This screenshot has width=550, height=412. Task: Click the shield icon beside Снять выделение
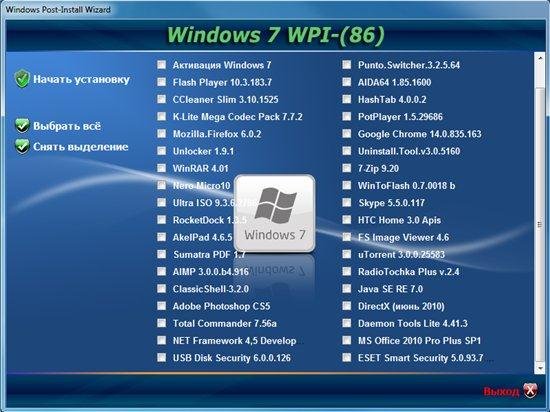click(x=22, y=147)
